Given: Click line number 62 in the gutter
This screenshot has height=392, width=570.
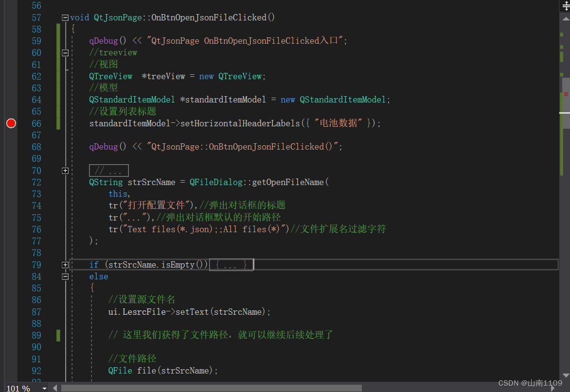Looking at the screenshot, I should click(36, 77).
